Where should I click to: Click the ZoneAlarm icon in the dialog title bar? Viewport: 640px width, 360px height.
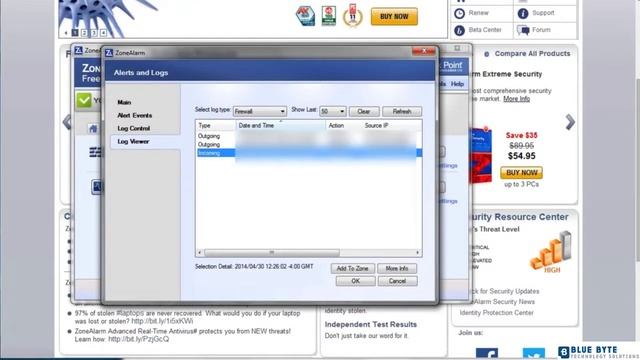click(x=109, y=53)
